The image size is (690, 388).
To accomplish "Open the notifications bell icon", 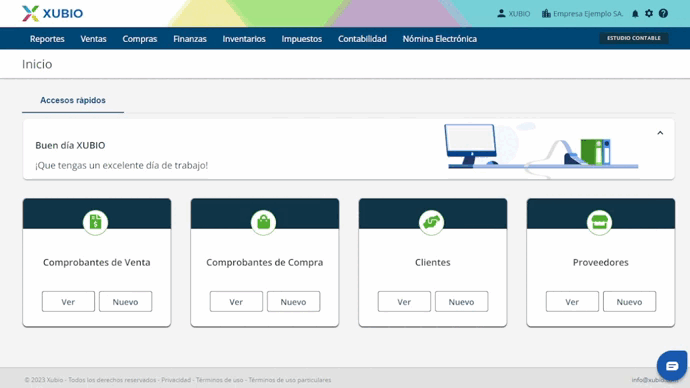I will tap(635, 14).
